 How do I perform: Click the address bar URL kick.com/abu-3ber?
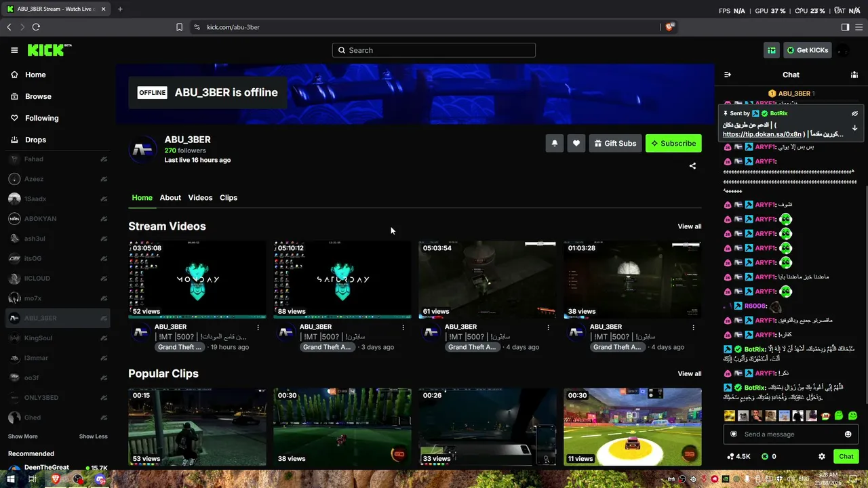point(233,27)
